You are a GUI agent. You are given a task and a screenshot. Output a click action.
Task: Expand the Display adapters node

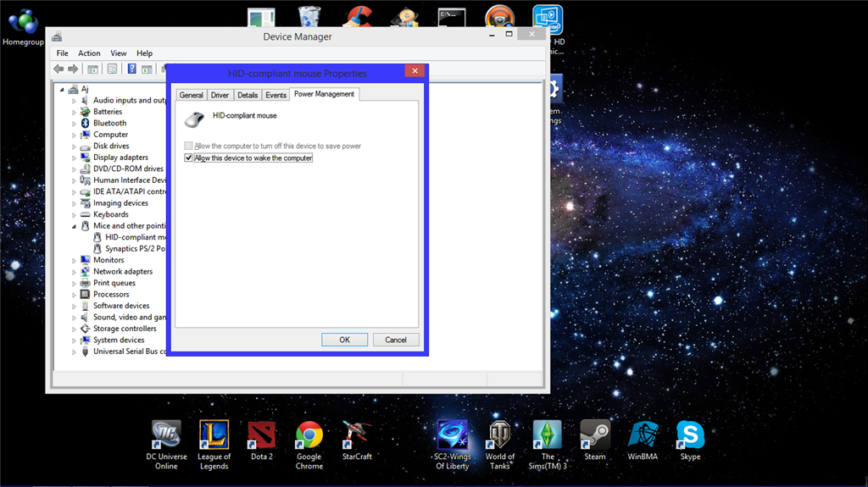point(75,158)
